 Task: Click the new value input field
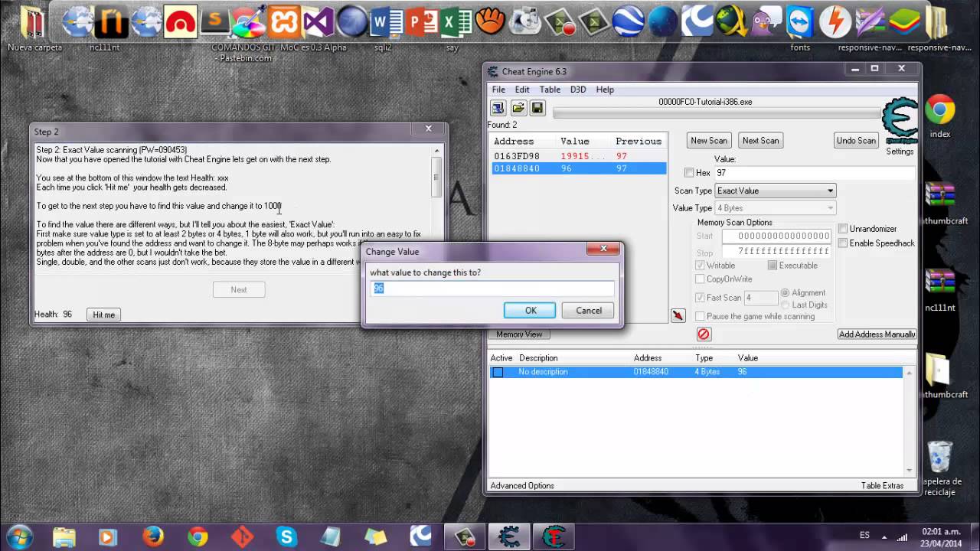492,288
